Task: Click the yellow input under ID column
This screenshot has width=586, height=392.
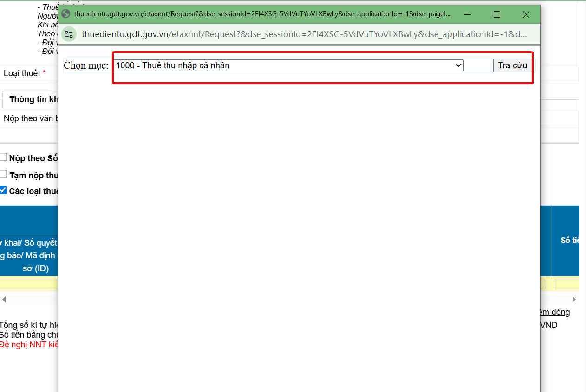Action: 29,284
